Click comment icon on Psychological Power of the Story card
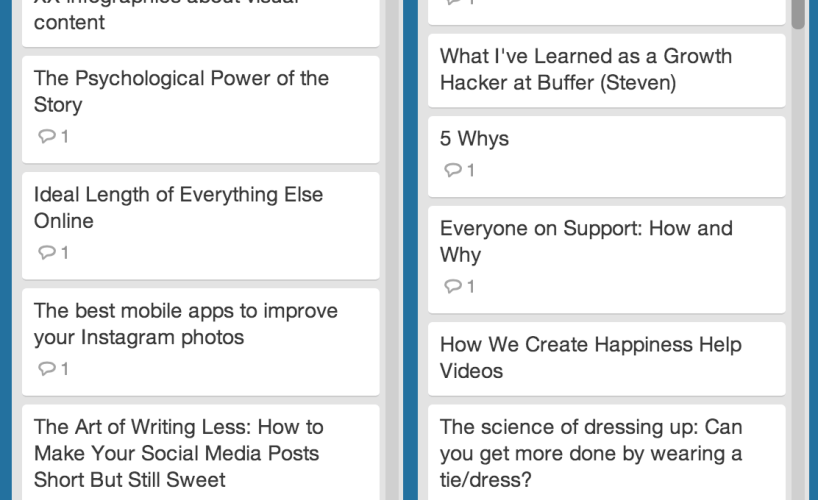Image resolution: width=818 pixels, height=500 pixels. coord(47,137)
